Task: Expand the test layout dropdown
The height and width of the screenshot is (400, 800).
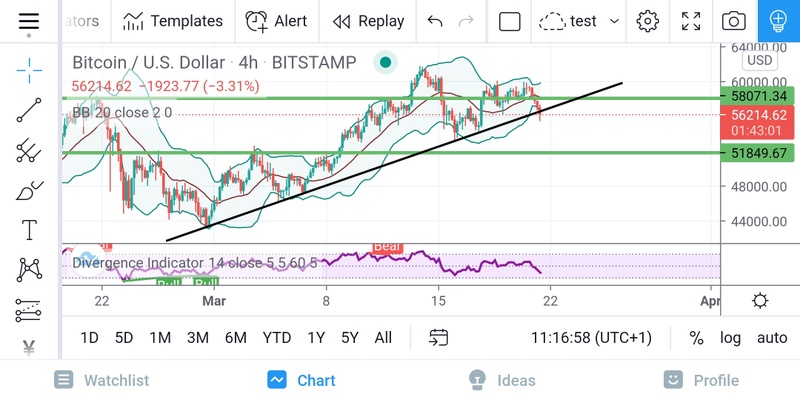Action: point(614,21)
